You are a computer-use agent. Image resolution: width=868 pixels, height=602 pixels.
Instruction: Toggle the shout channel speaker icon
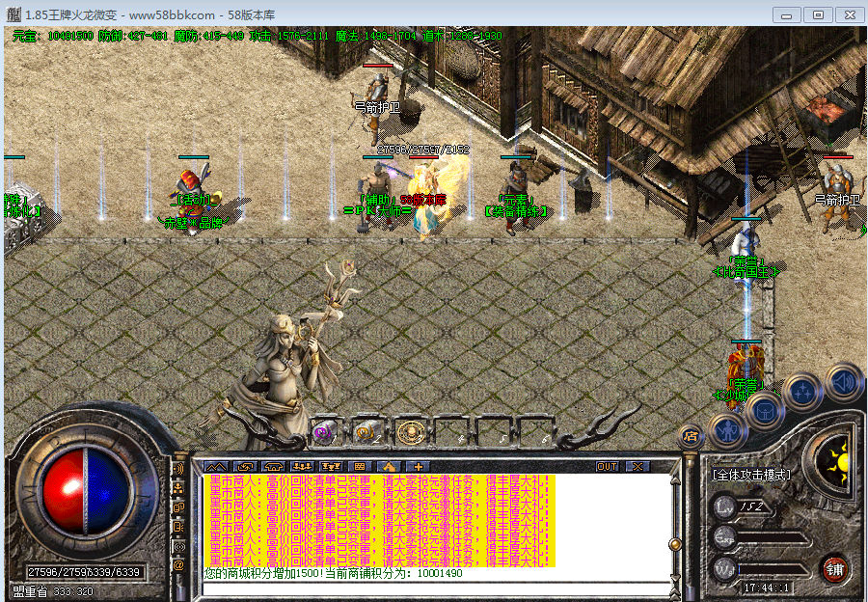[x=178, y=469]
